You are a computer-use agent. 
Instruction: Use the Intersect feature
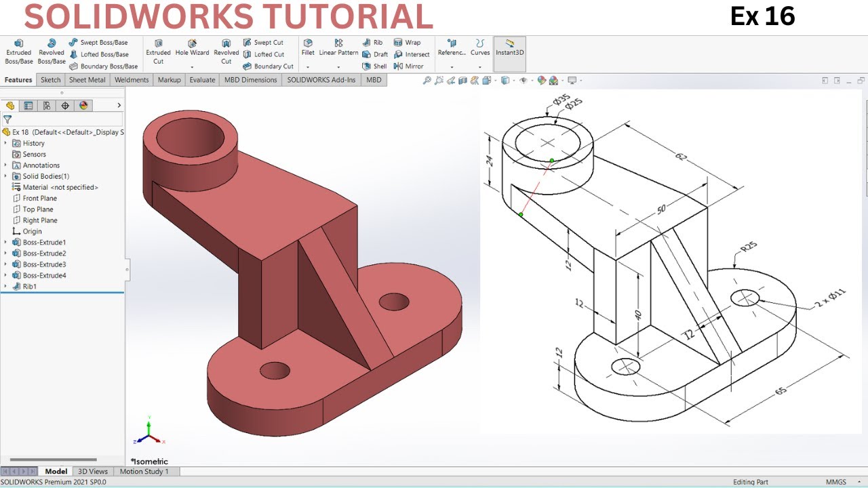click(411, 54)
